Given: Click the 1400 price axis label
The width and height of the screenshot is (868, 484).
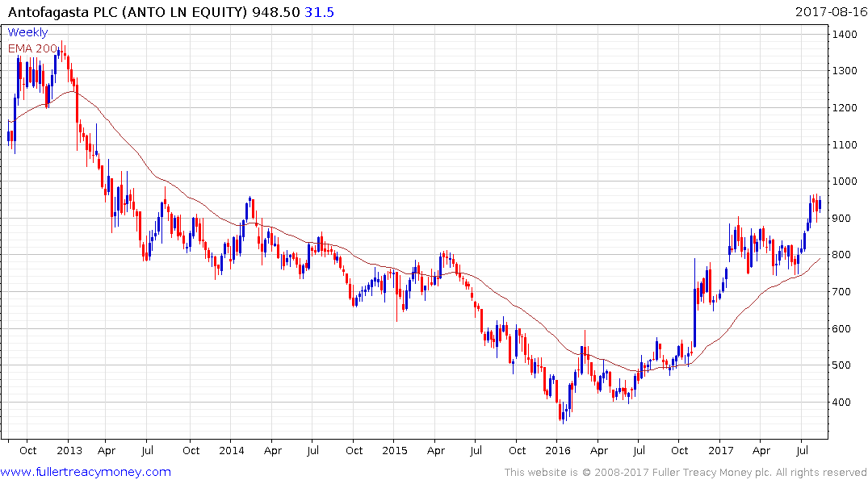Looking at the screenshot, I should [845, 35].
